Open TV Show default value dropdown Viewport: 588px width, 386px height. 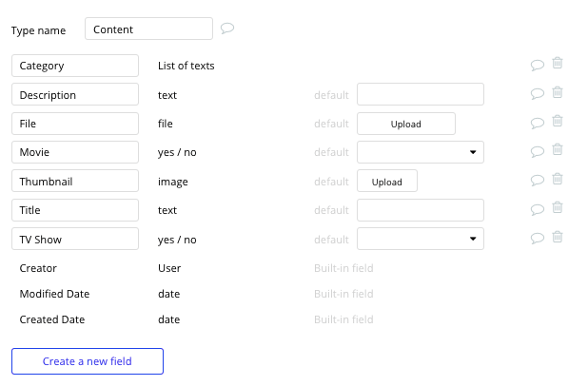tap(420, 239)
